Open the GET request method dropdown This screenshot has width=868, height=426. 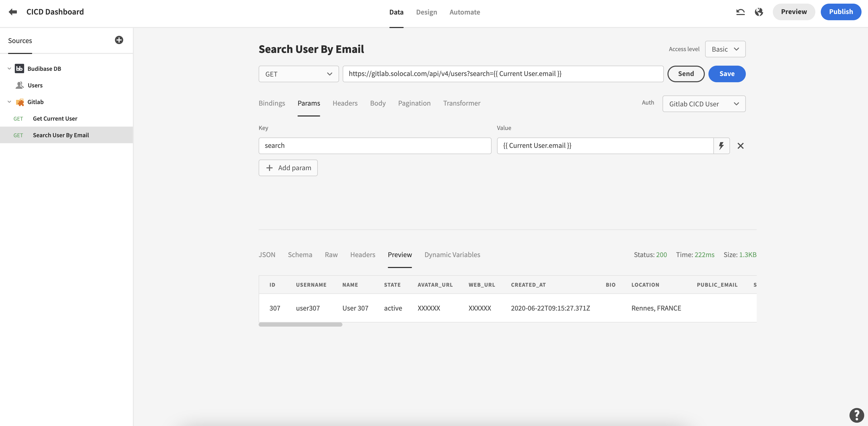pos(298,74)
